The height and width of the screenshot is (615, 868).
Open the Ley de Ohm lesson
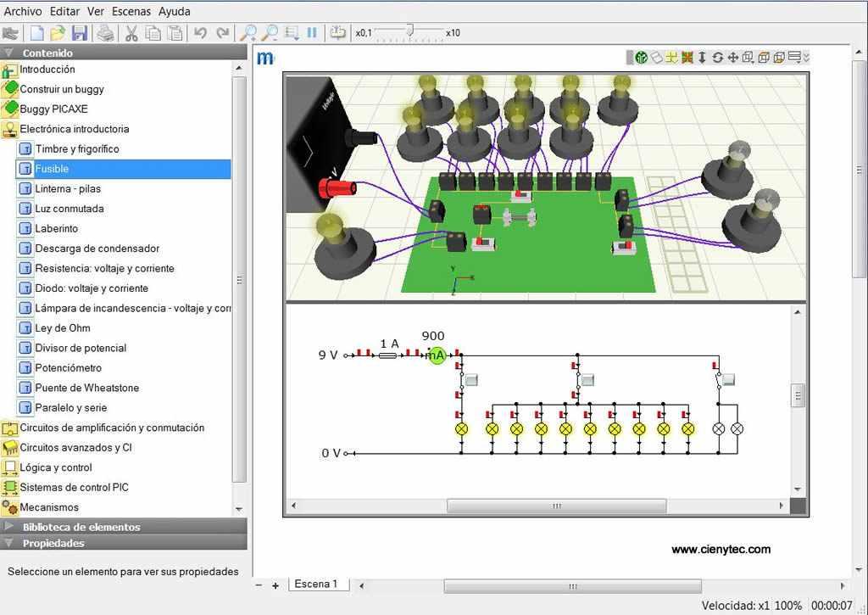pyautogui.click(x=63, y=328)
